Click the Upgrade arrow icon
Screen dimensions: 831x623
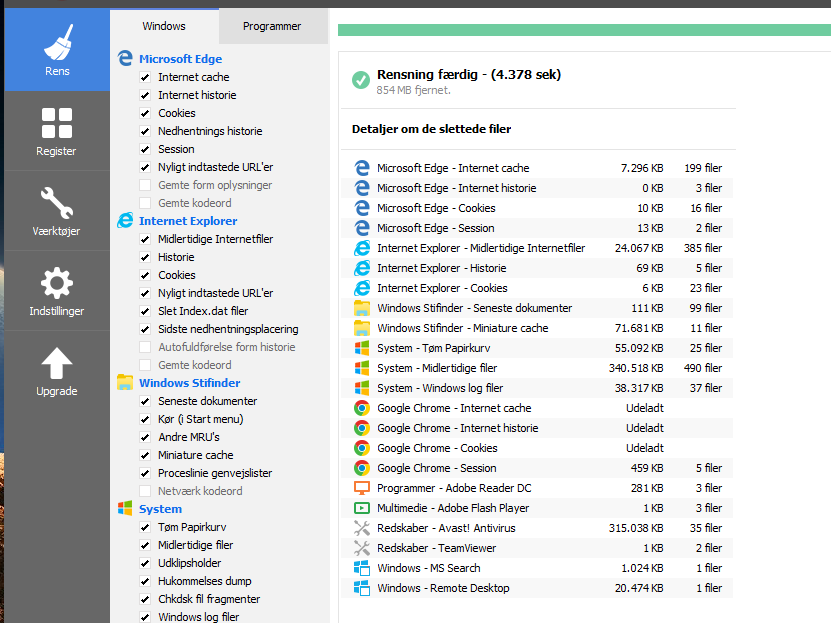point(56,371)
